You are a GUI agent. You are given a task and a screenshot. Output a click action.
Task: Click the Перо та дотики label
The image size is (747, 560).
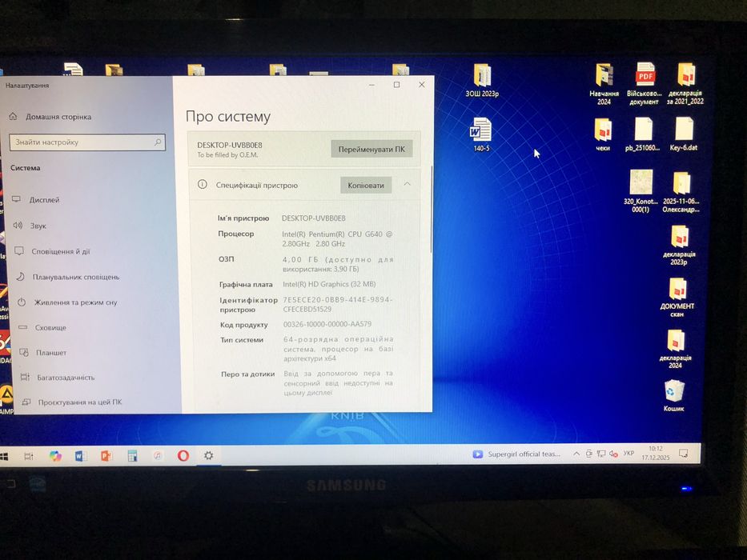[247, 374]
